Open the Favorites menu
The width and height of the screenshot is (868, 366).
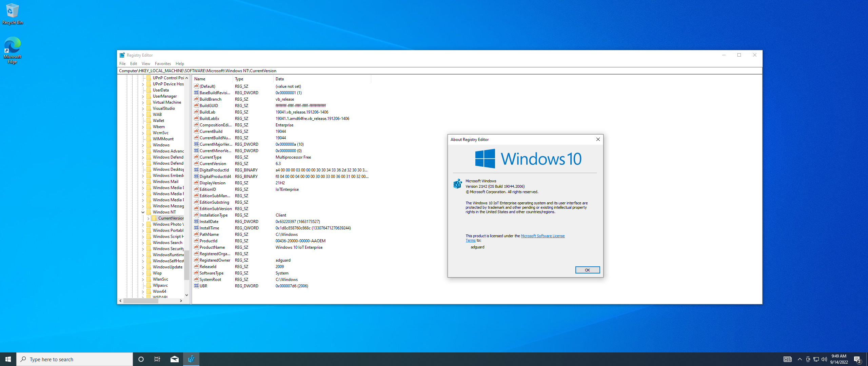coord(163,63)
